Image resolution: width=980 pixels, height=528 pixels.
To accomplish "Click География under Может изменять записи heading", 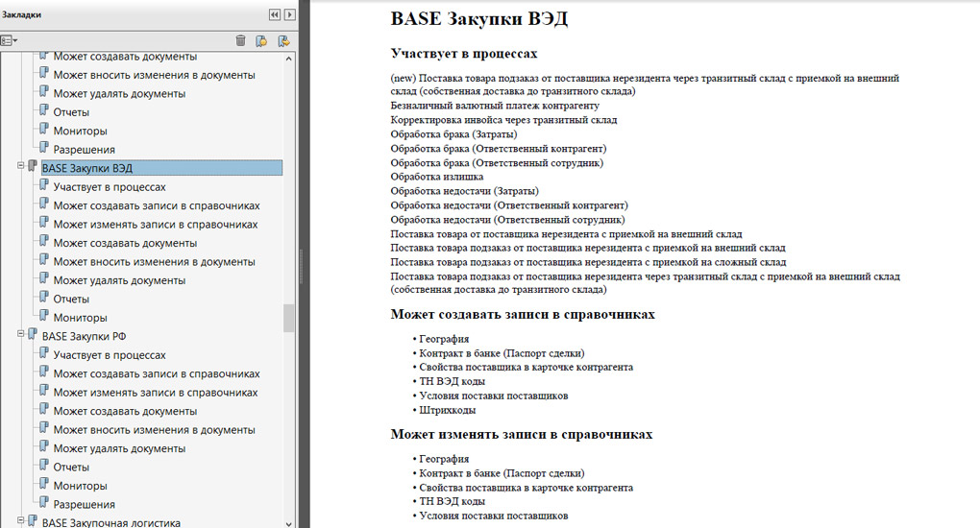I will tap(444, 459).
